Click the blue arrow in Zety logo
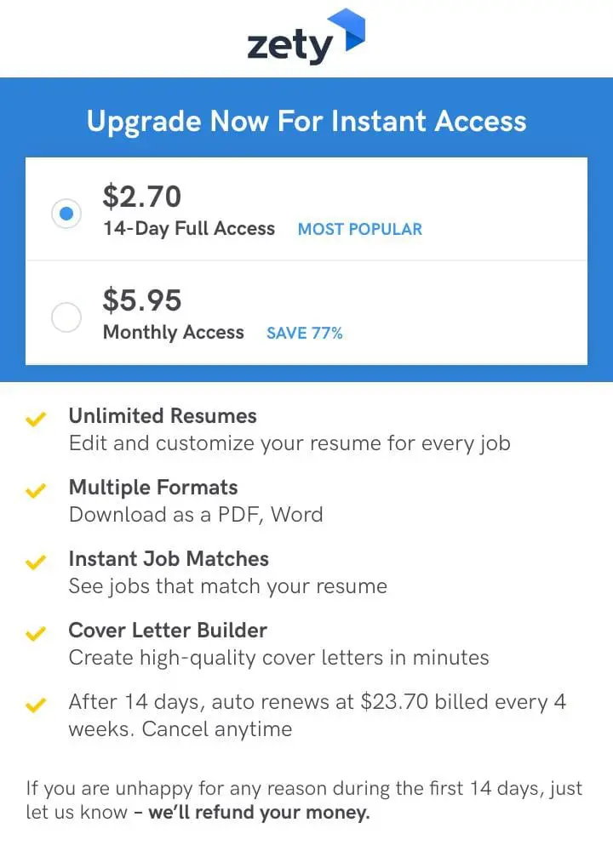 [348, 28]
